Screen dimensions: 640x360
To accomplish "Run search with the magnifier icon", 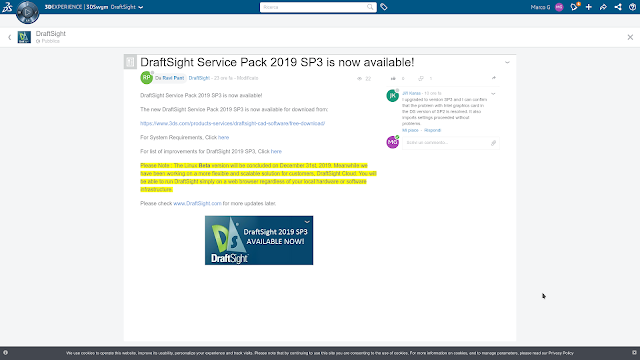I will (370, 7).
